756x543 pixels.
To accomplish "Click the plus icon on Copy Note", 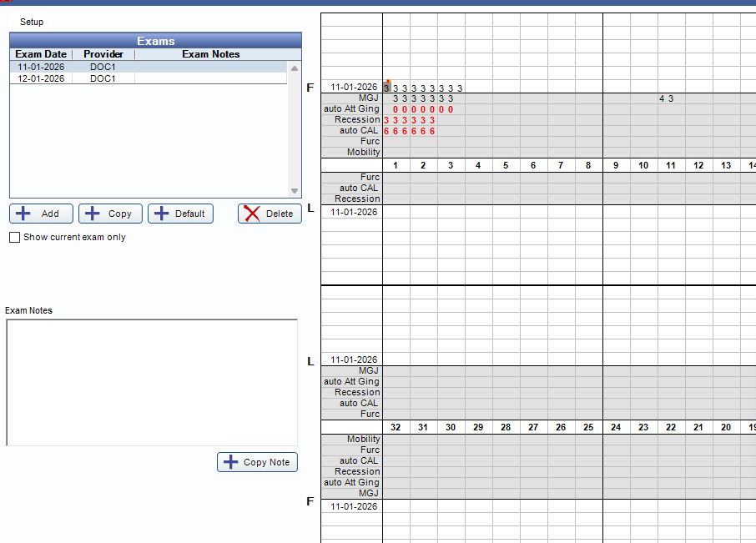I will [231, 462].
